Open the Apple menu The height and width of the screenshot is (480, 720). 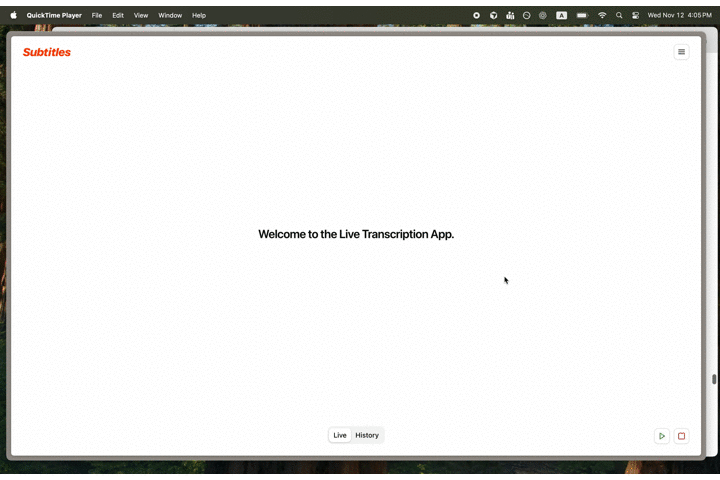click(x=13, y=15)
